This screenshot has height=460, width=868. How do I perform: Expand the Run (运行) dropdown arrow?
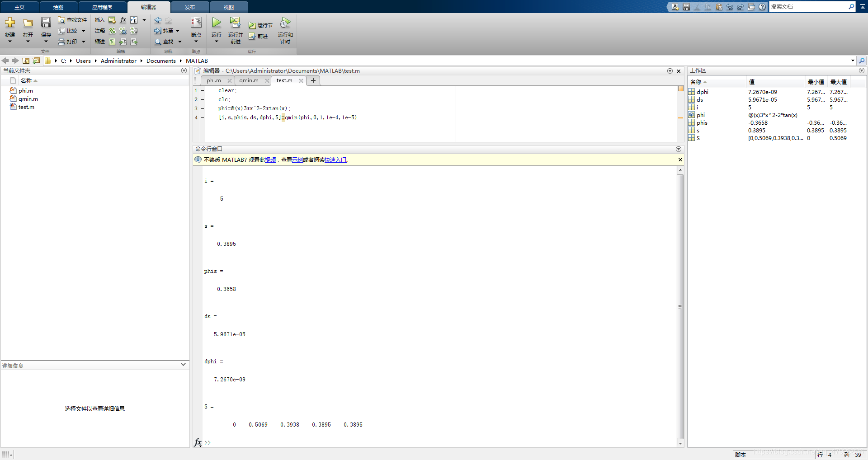pos(217,42)
